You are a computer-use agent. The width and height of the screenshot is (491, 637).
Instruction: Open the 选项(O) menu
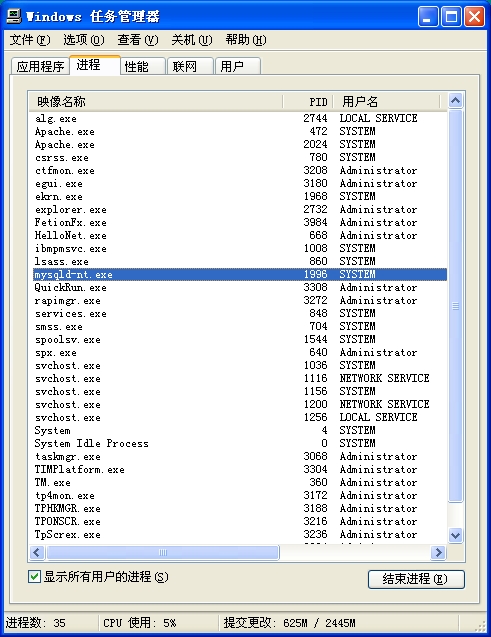click(x=83, y=40)
